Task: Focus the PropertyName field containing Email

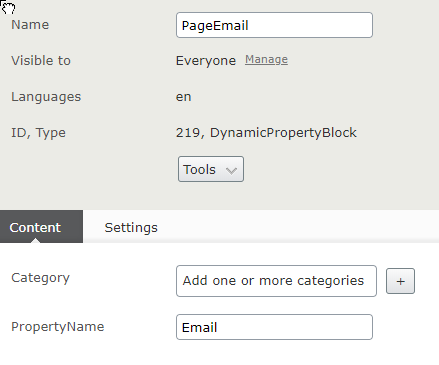Action: click(x=274, y=327)
